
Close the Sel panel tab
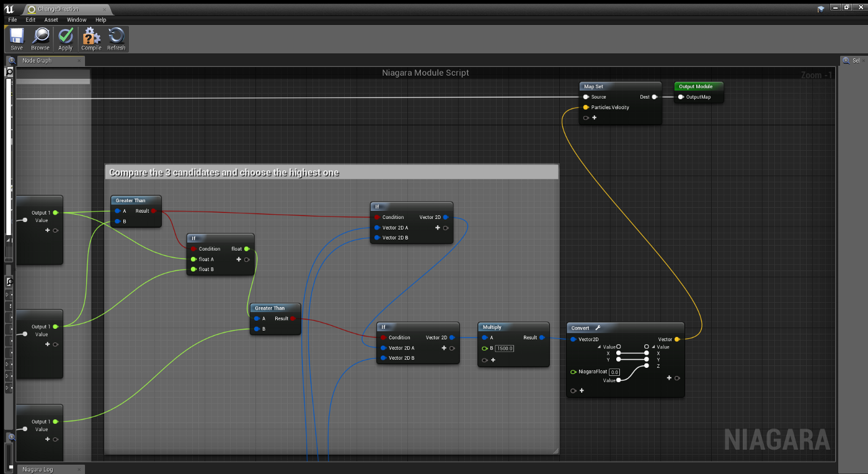864,60
